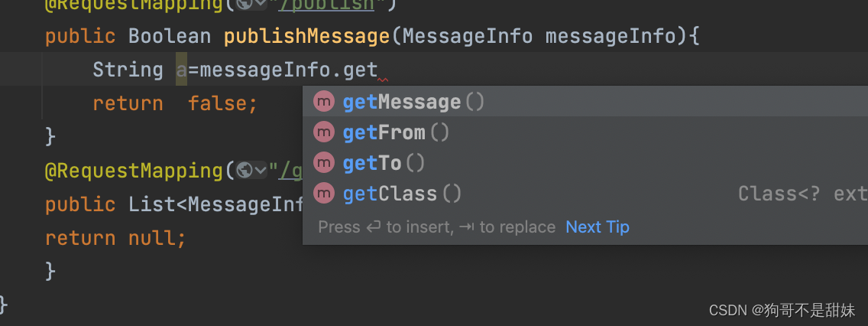
Task: Click the MessageInfo parameter type
Action: (468, 37)
